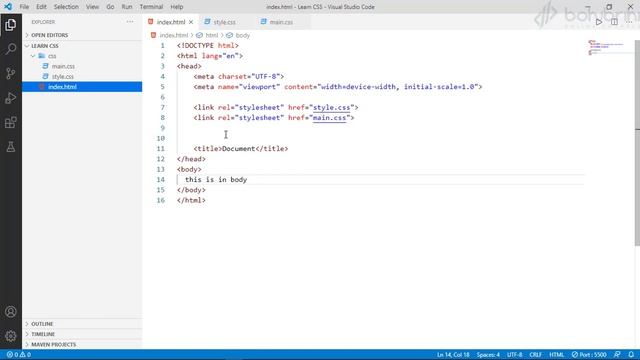Change language mode via HTML
Image resolution: width=640 pixels, height=360 pixels.
pyautogui.click(x=556, y=355)
